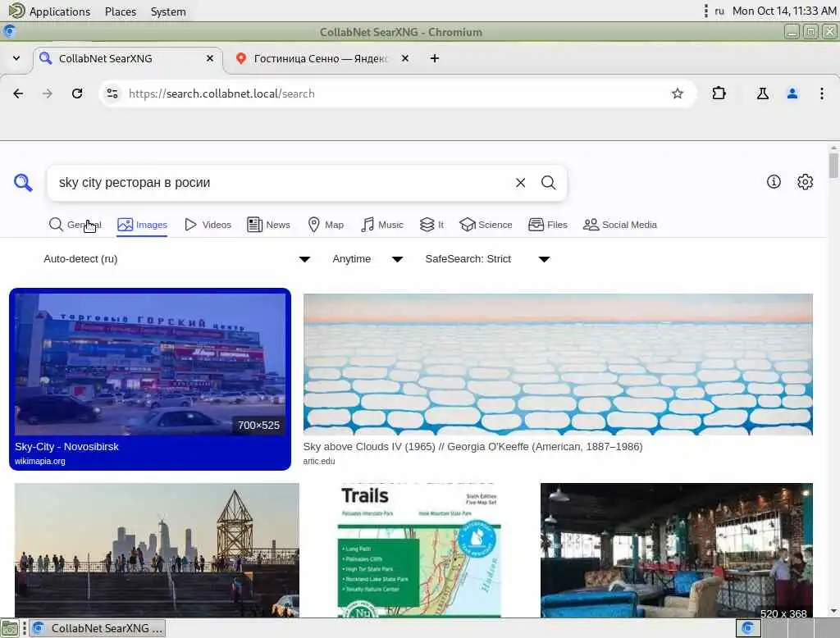Close the CollabNet SearXNG tab
The image size is (840, 638).
pyautogui.click(x=210, y=58)
